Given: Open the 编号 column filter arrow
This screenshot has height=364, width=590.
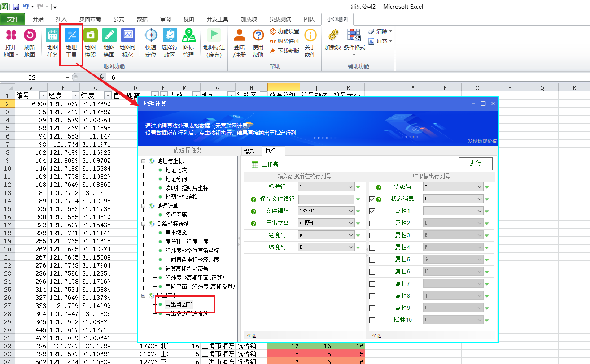Looking at the screenshot, I should coord(44,95).
